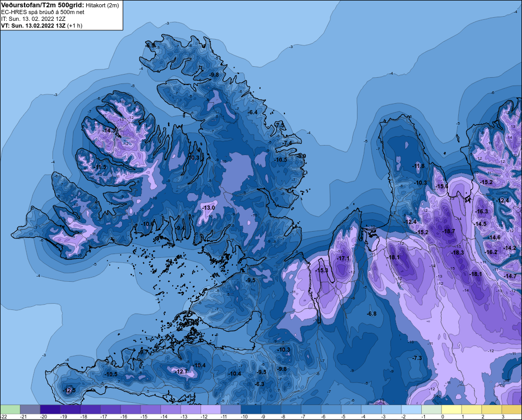Click the -18.3 temperature value
This screenshot has height=420, width=522.
click(x=457, y=253)
